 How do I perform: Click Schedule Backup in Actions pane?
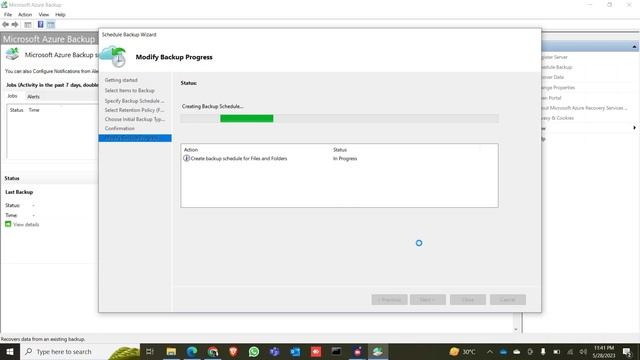pos(557,67)
